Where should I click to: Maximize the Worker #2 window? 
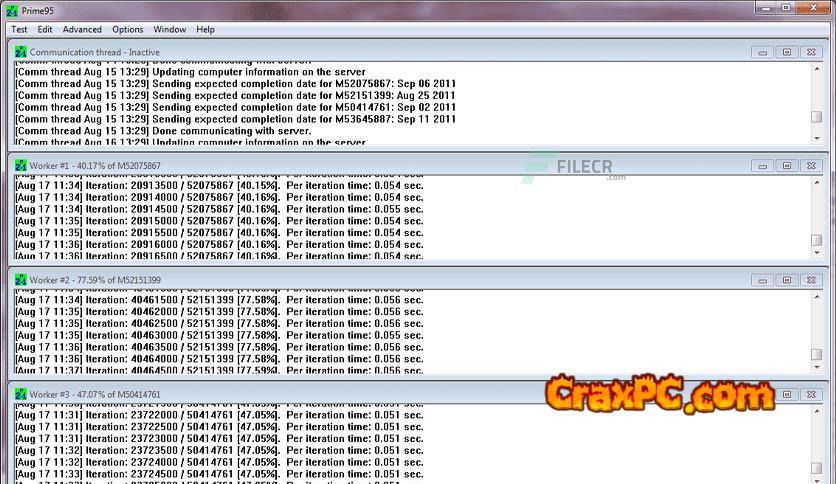click(x=787, y=280)
